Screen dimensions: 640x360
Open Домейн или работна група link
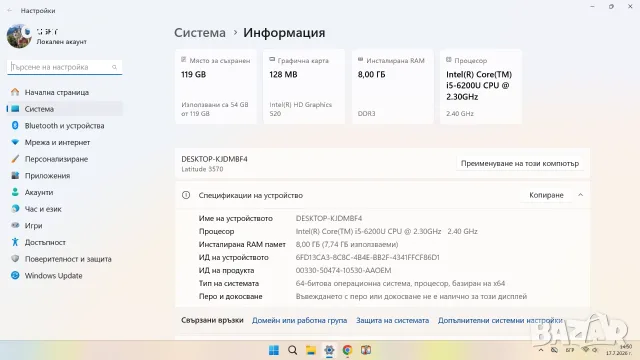coord(299,320)
